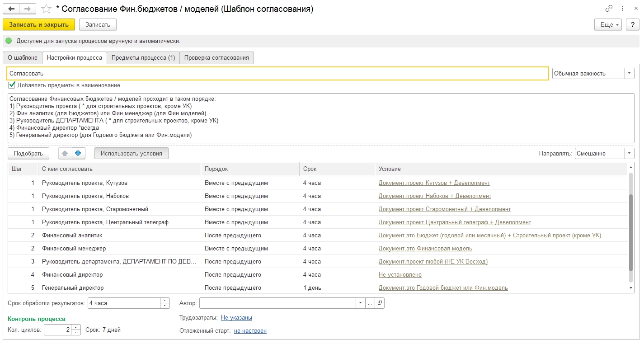This screenshot has width=644, height=344.
Task: Click the "Кол. циклов" number stepper
Action: click(76, 330)
